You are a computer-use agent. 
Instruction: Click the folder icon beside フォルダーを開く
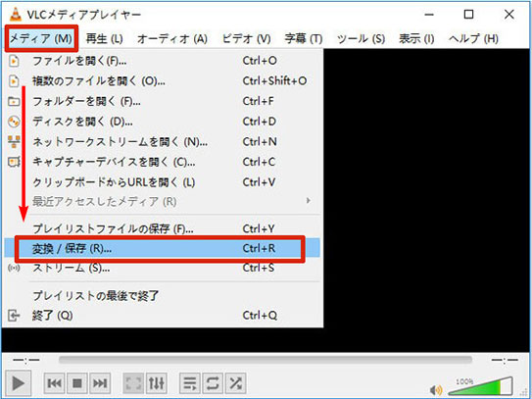pos(14,101)
